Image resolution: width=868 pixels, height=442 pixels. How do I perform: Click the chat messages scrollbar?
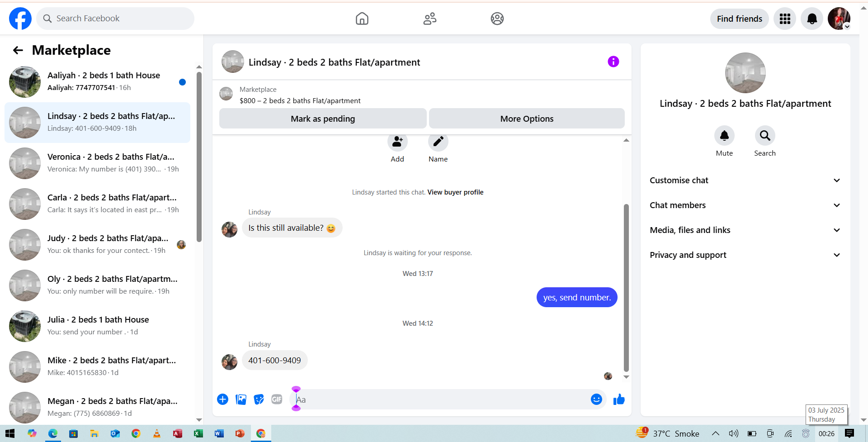pos(626,288)
